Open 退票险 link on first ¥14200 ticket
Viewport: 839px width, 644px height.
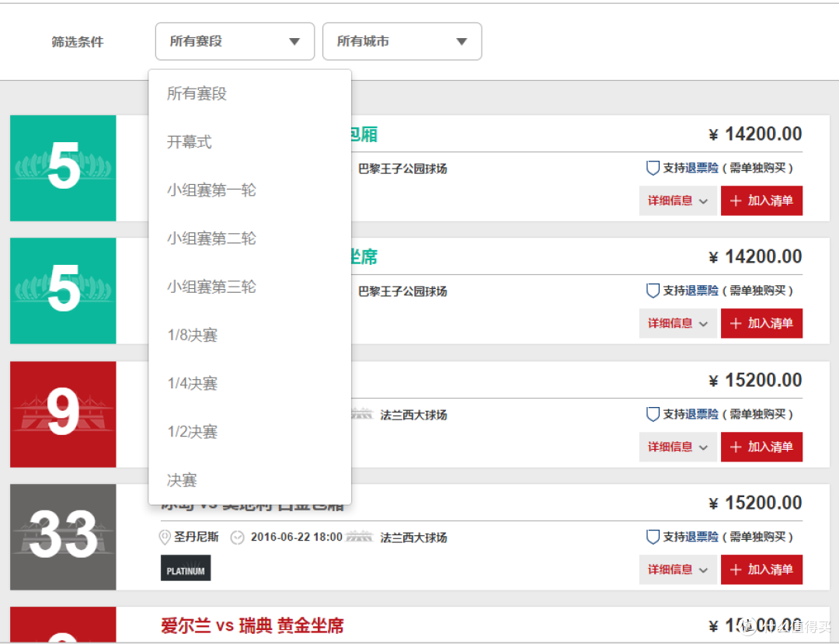[x=704, y=168]
